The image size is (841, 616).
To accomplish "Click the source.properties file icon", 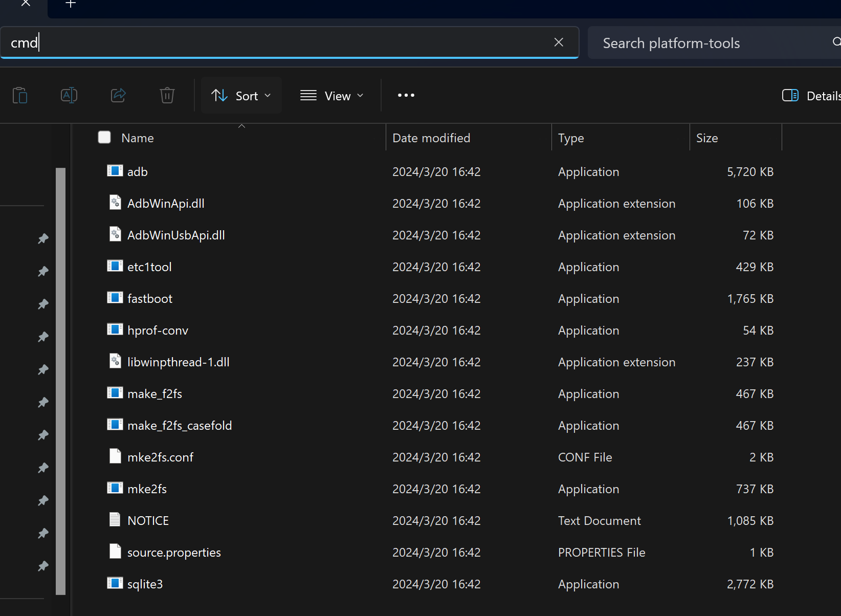I will 115,552.
